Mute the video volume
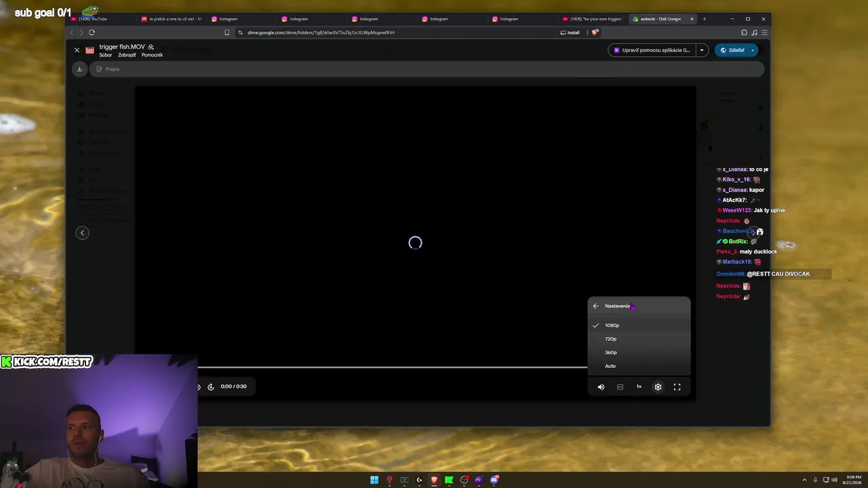This screenshot has width=868, height=488. coord(601,387)
